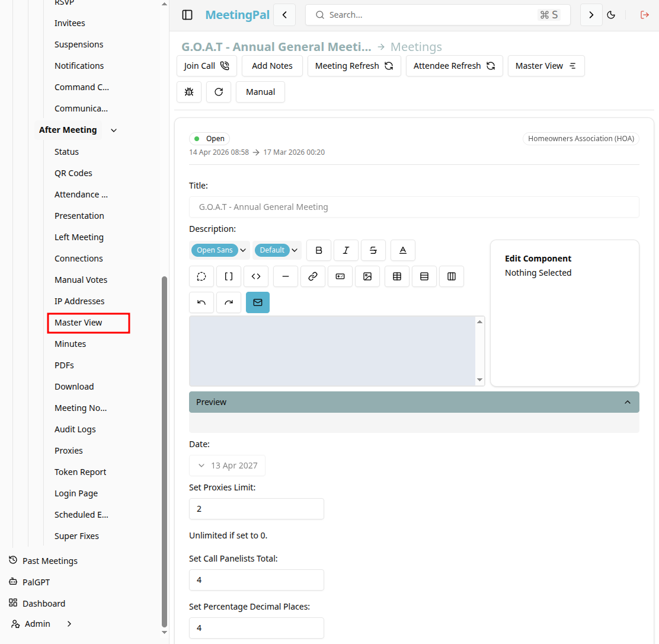Insert a hyperlink via link icon
The width and height of the screenshot is (659, 644).
313,276
